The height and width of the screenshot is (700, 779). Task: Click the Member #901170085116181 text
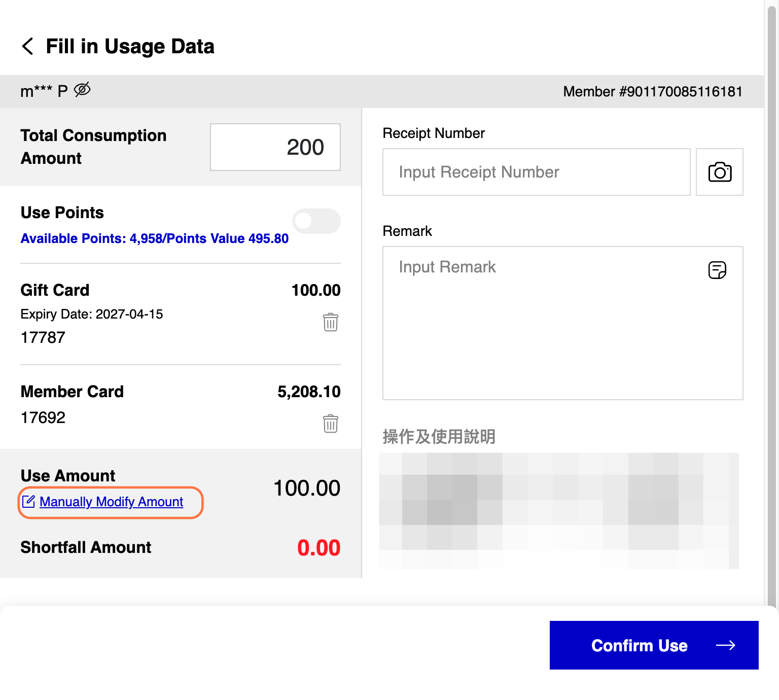[x=653, y=91]
